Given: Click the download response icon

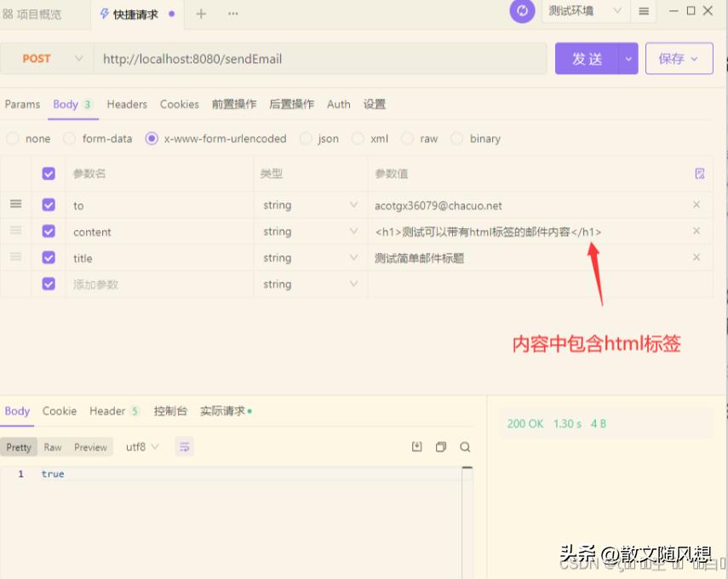Looking at the screenshot, I should pos(417,446).
